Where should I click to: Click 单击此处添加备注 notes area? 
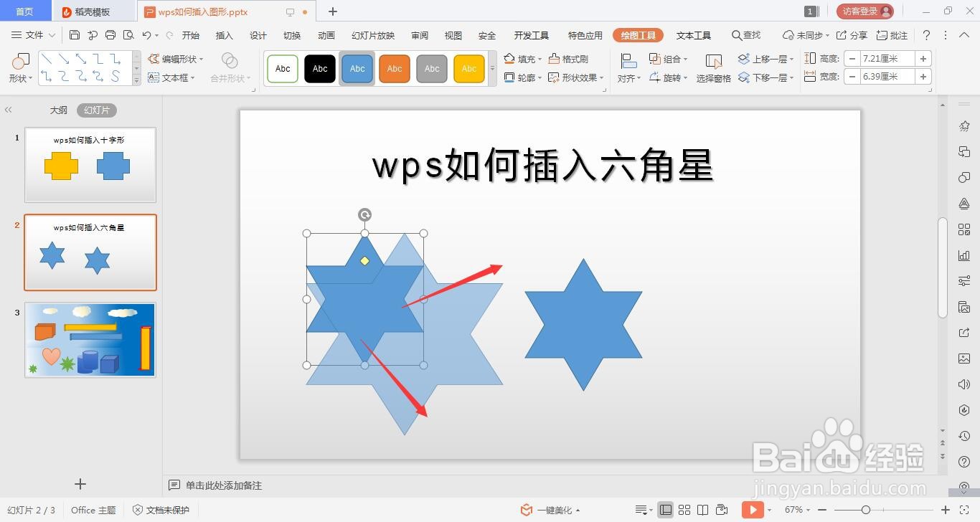point(224,485)
